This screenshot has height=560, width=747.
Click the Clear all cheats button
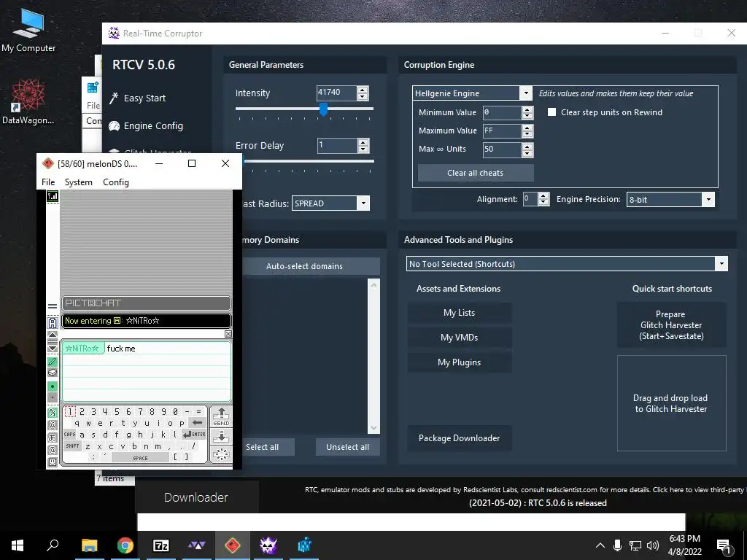click(476, 173)
